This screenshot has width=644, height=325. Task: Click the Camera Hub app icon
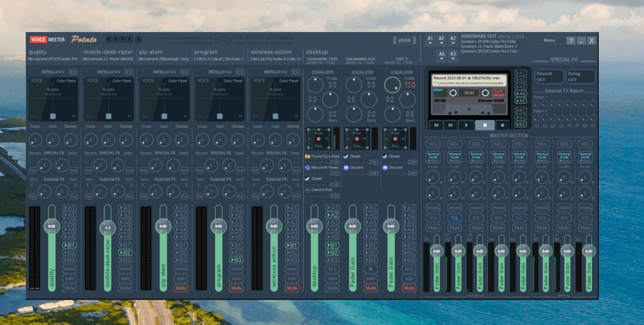pos(308,190)
